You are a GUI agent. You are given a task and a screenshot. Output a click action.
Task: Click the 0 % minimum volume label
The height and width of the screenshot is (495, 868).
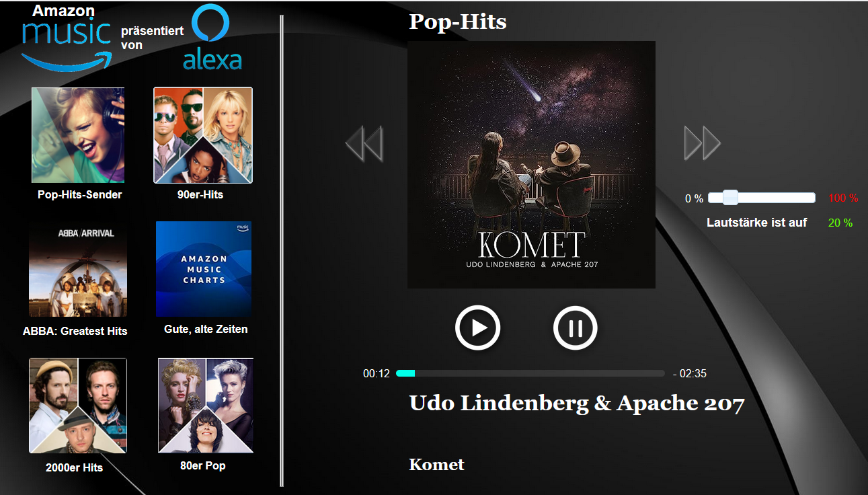point(694,199)
